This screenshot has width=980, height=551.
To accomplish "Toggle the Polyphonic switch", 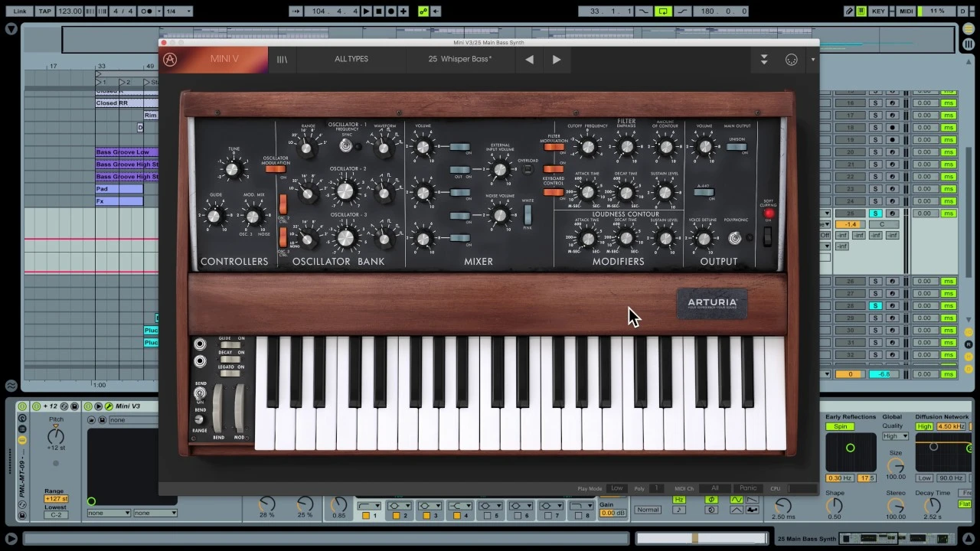I will [735, 239].
